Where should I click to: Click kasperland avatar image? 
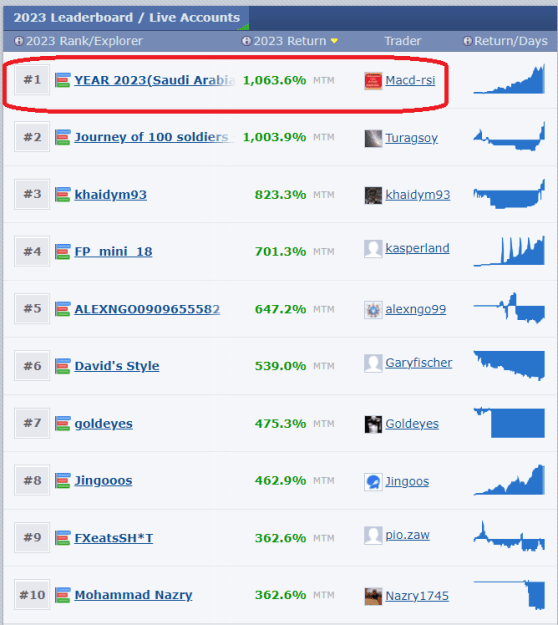[x=373, y=249]
